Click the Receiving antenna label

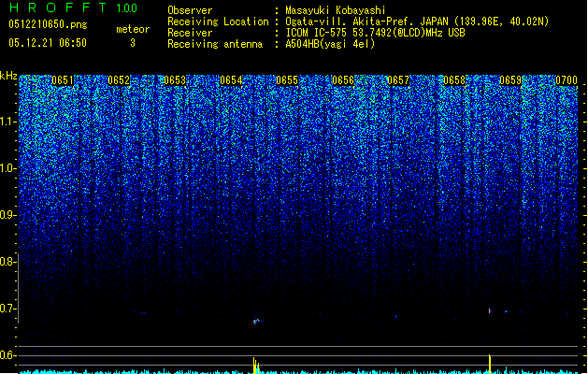(x=215, y=44)
